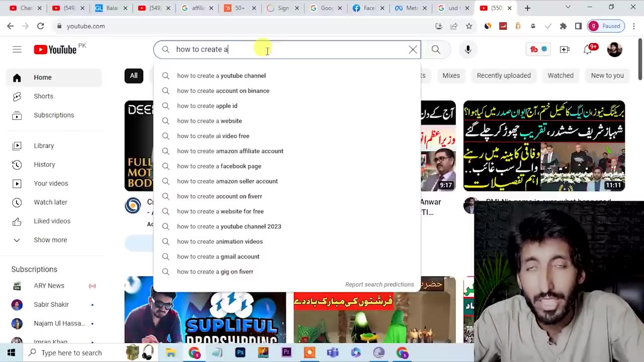Go back with browser back arrow

click(x=11, y=26)
